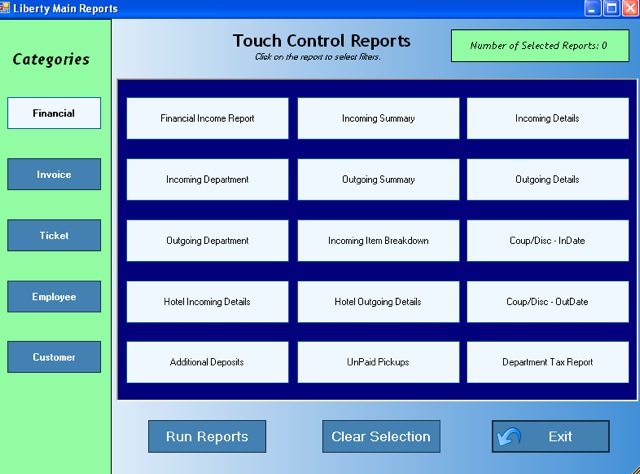Switch to the Customer category

pyautogui.click(x=54, y=357)
